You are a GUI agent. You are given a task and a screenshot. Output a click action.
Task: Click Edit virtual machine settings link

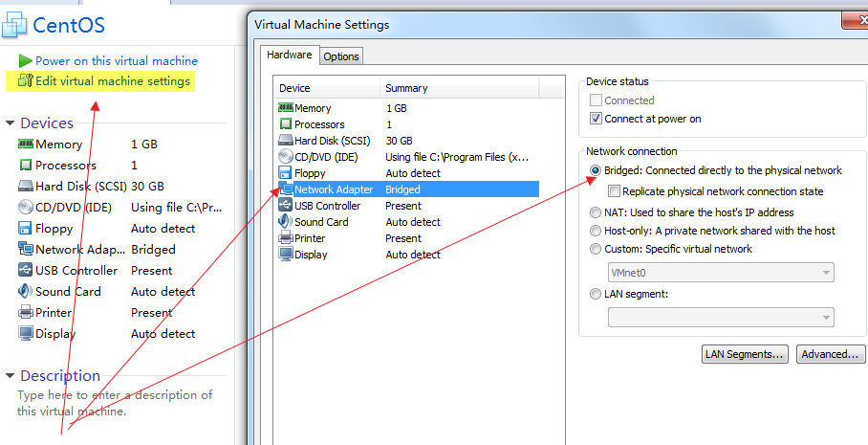point(113,81)
